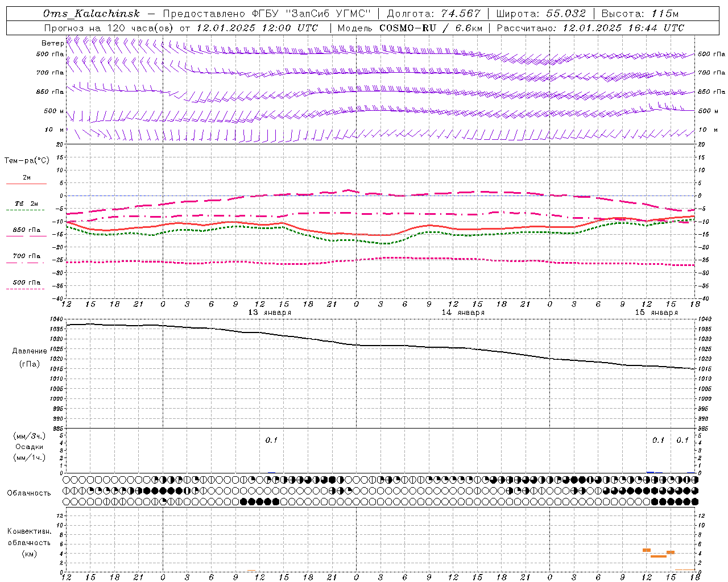728x582 pixels.
Task: Click the (гПа) unit label under Давление
Action: click(30, 364)
